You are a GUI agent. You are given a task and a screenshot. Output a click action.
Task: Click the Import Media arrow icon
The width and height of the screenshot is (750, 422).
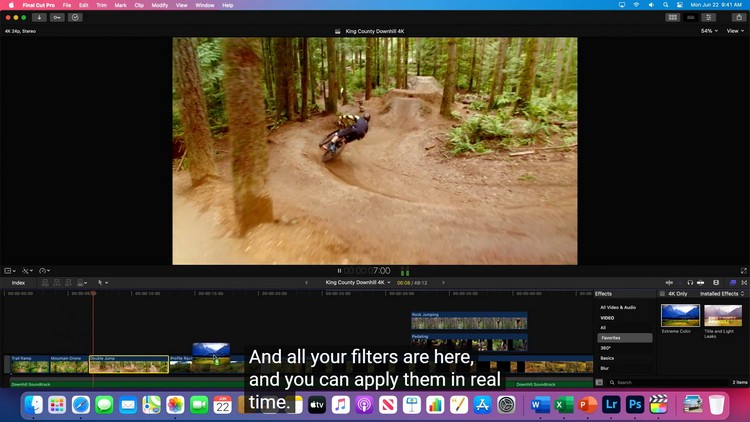(39, 17)
